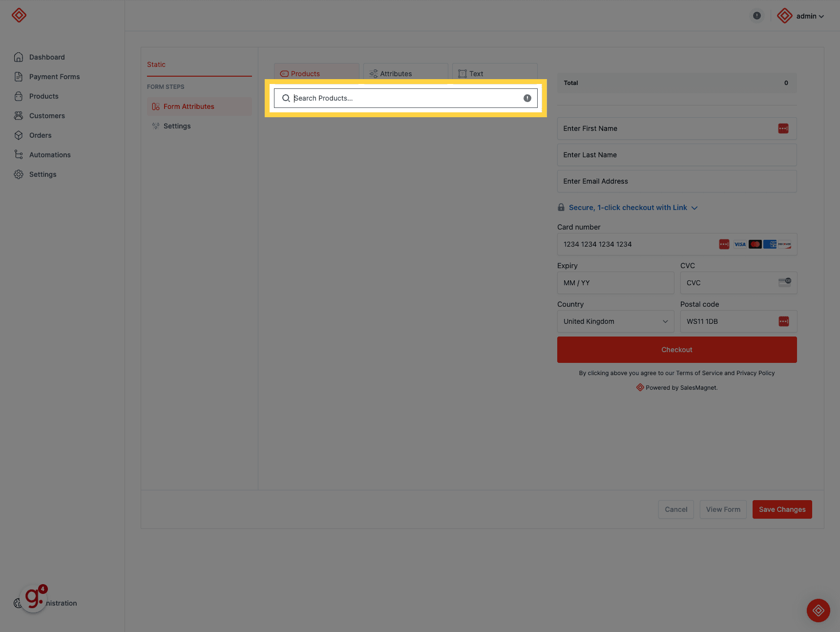Navigate to Orders
Image resolution: width=840 pixels, height=632 pixels.
[x=40, y=135]
